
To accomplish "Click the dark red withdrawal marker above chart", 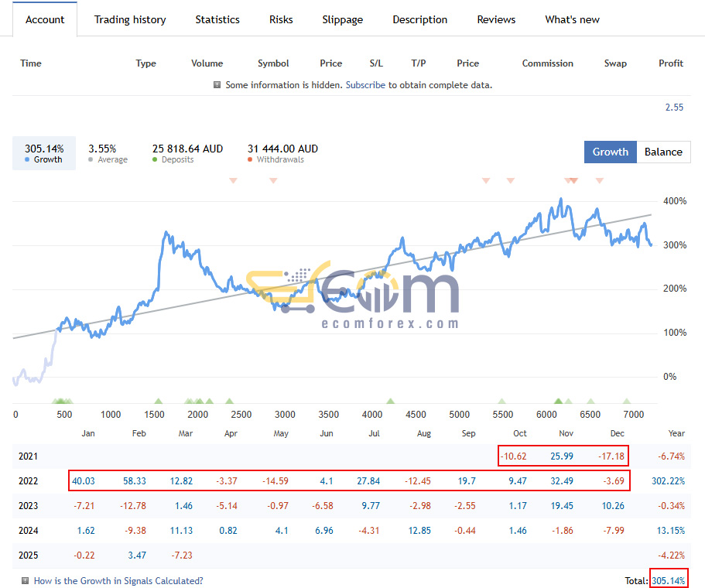I will point(573,181).
